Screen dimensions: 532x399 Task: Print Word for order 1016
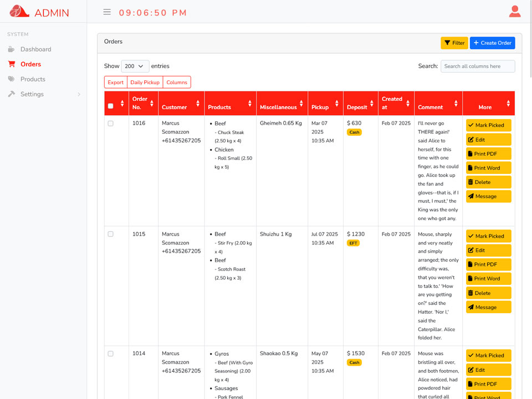pyautogui.click(x=489, y=168)
